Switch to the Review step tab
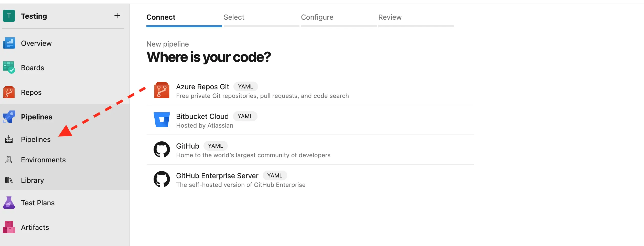The image size is (644, 246). coord(416,20)
